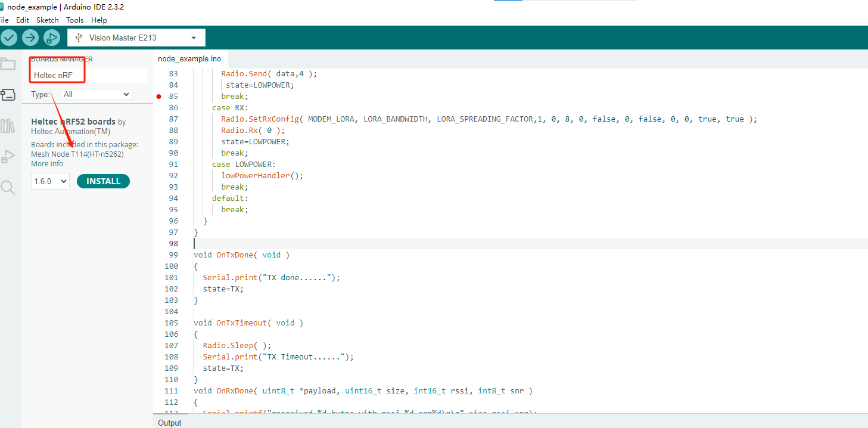
Task: Open the Sketchbook folder icon in sidebar
Action: 8,64
